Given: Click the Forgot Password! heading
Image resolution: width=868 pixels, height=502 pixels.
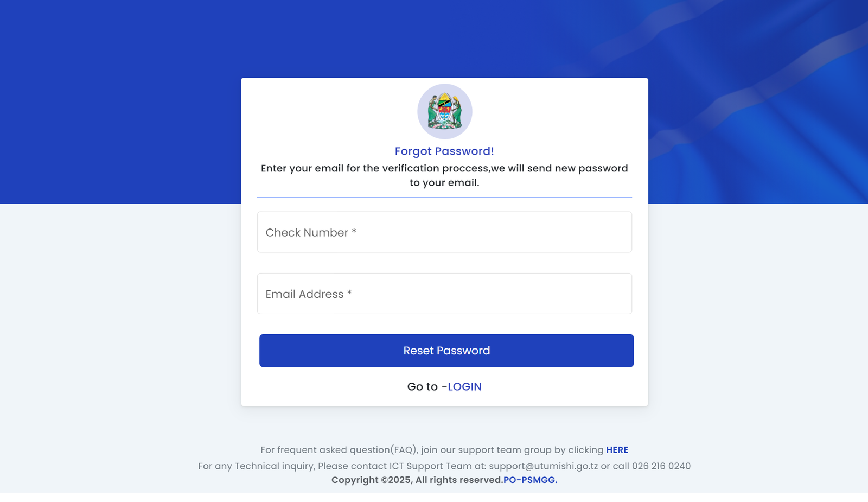Looking at the screenshot, I should 444,151.
